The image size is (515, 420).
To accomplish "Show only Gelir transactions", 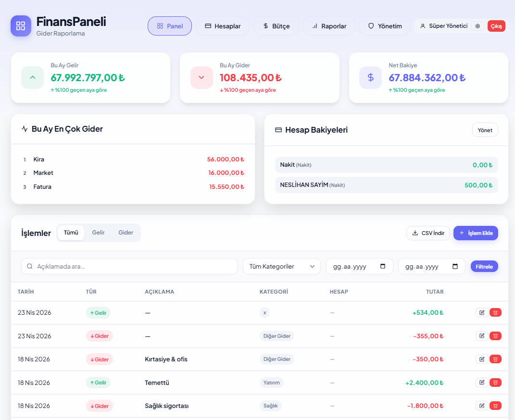I will tap(98, 233).
